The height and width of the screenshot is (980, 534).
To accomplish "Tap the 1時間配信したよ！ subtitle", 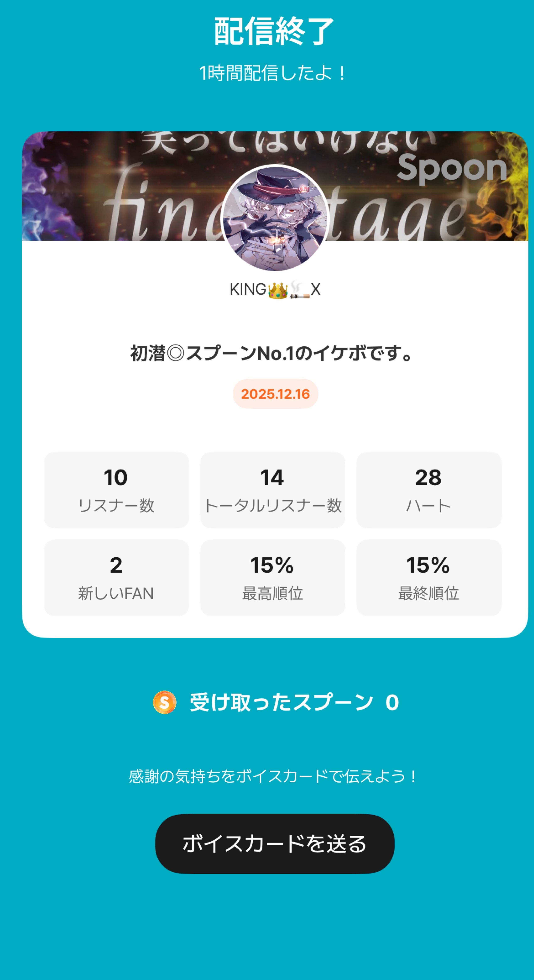I will coord(272,73).
